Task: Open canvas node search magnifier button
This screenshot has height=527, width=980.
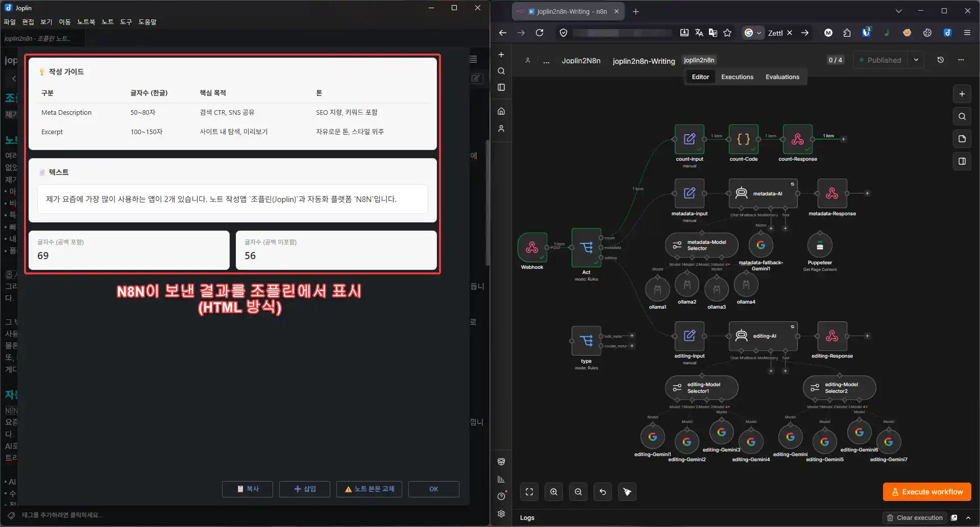Action: click(962, 116)
